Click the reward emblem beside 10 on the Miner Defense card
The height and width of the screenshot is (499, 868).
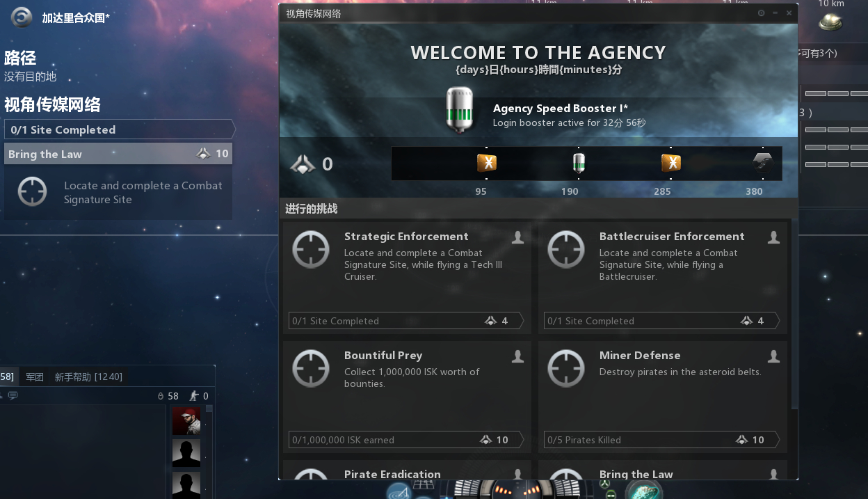[x=742, y=440]
